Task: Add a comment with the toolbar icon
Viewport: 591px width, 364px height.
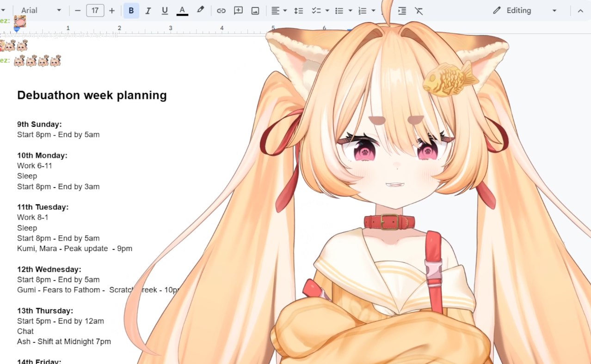Action: tap(238, 11)
